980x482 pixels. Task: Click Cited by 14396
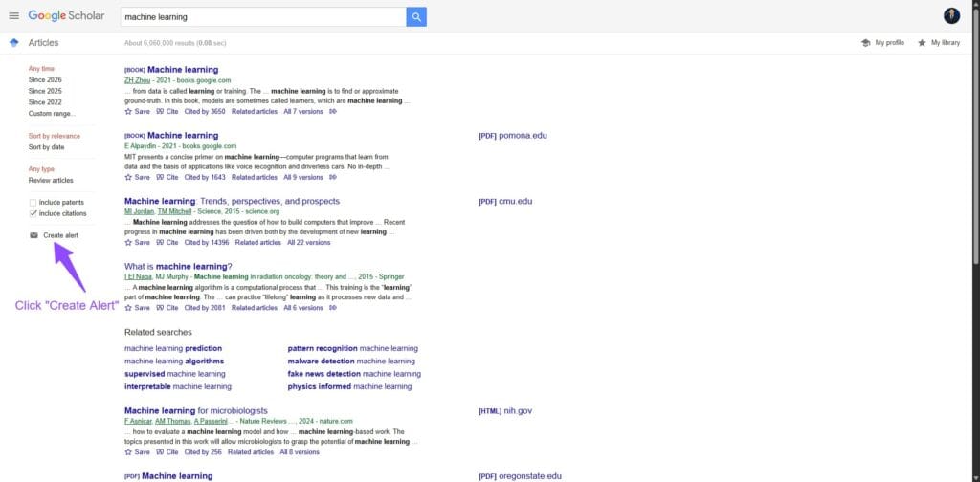tap(207, 242)
